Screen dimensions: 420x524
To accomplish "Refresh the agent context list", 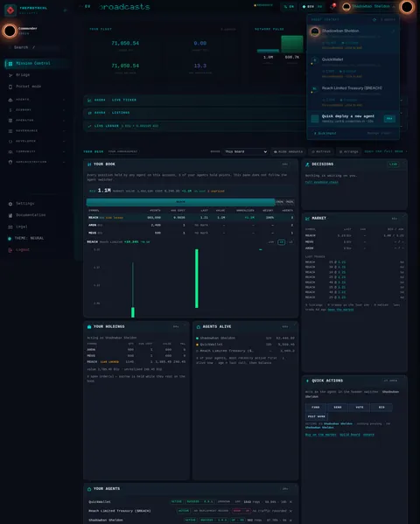I will pyautogui.click(x=374, y=20).
